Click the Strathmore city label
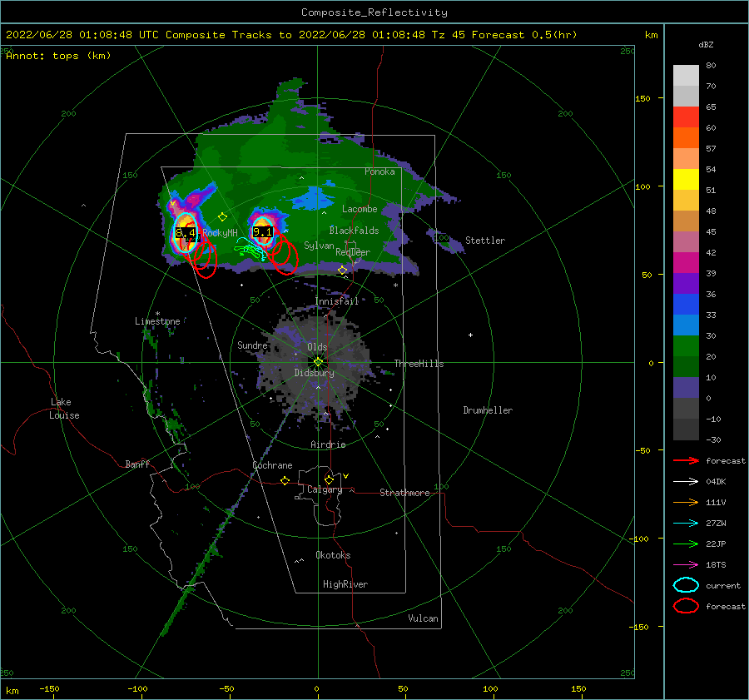Image resolution: width=749 pixels, height=700 pixels. [x=404, y=493]
